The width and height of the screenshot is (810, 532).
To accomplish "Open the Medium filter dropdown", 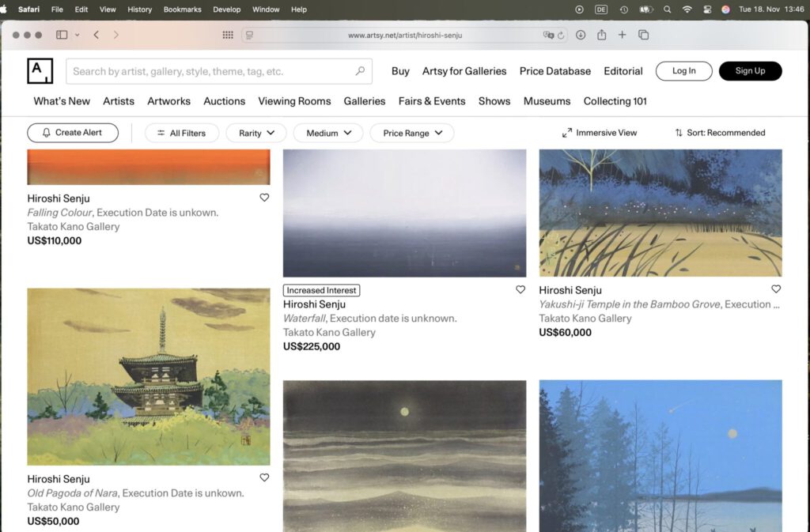I will 327,133.
